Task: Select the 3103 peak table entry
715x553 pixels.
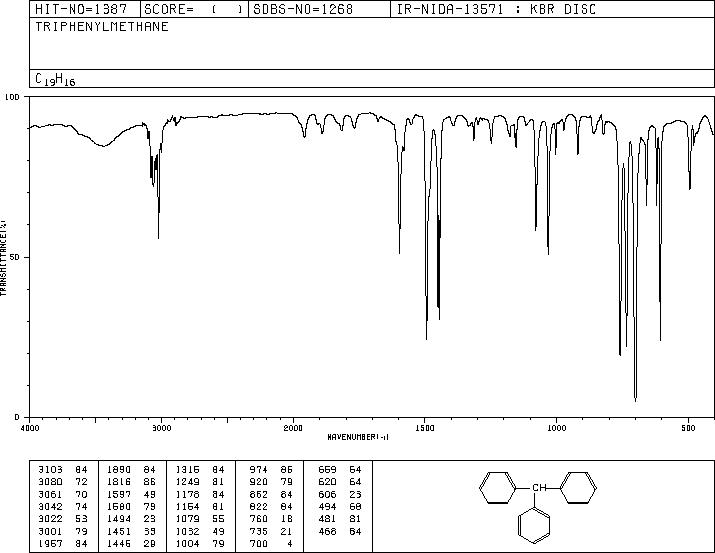Action: pyautogui.click(x=63, y=469)
